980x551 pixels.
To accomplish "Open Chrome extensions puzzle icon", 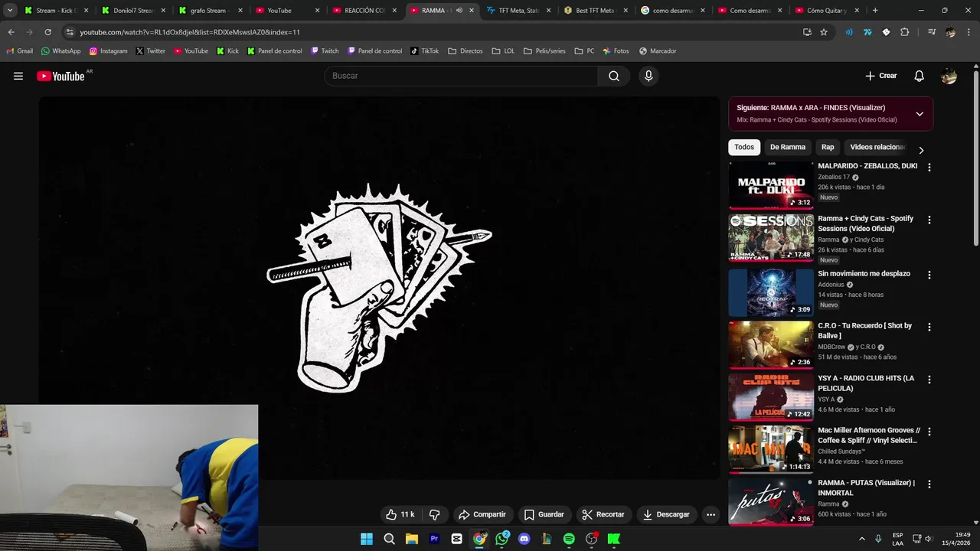I will pyautogui.click(x=904, y=32).
